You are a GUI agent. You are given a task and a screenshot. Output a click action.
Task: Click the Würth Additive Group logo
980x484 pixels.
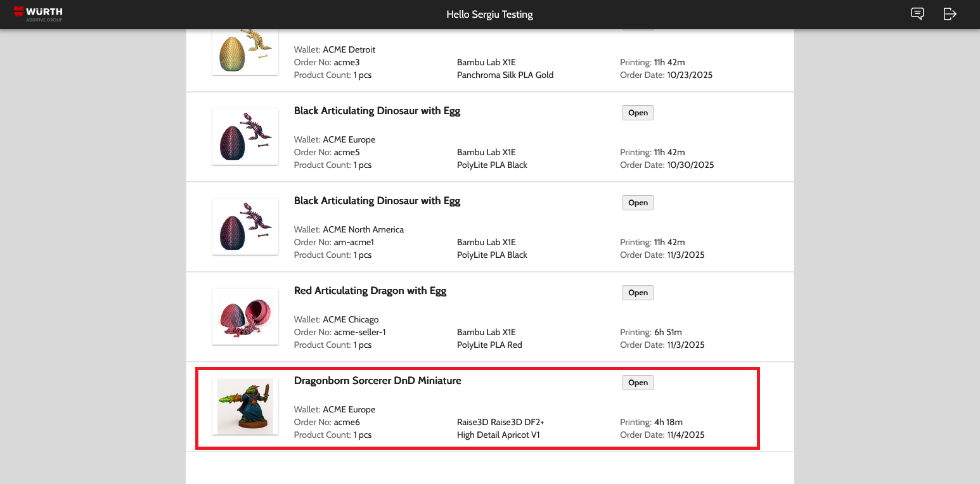coord(38,14)
